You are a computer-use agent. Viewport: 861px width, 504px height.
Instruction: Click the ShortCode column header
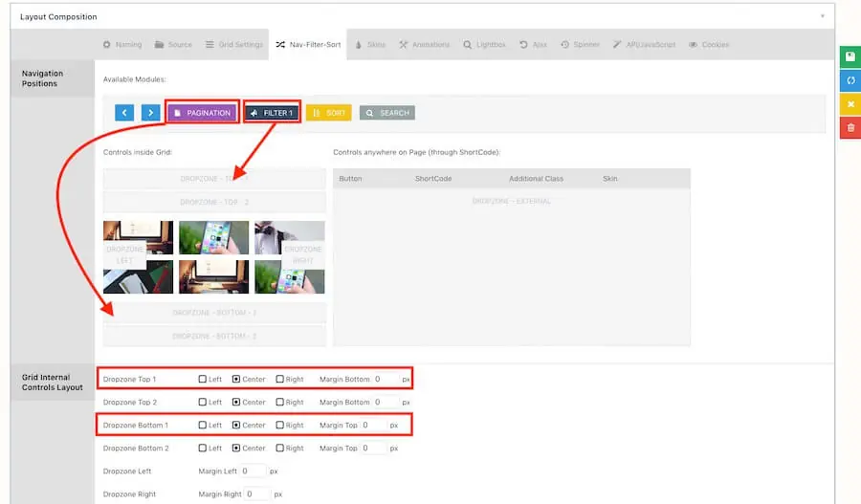433,179
